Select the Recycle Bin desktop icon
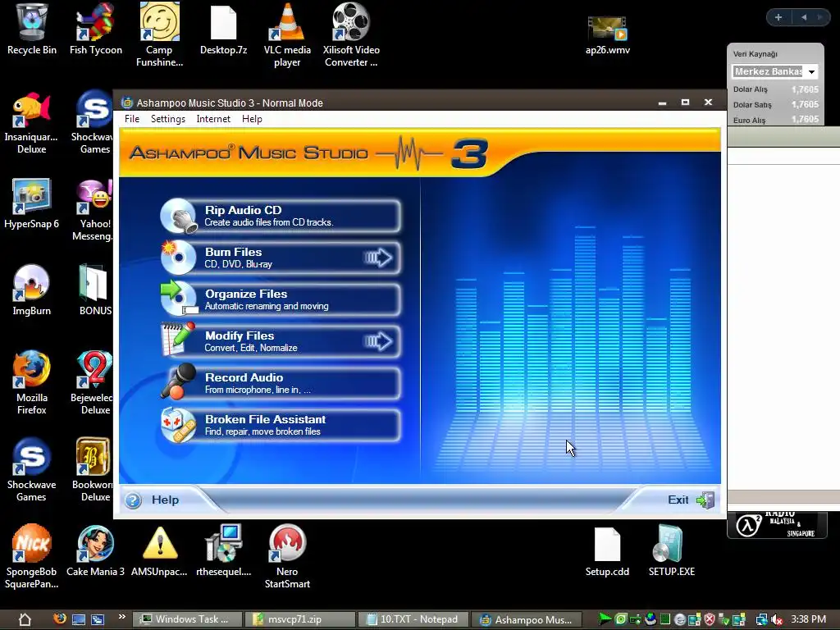This screenshot has height=630, width=840. (x=32, y=30)
